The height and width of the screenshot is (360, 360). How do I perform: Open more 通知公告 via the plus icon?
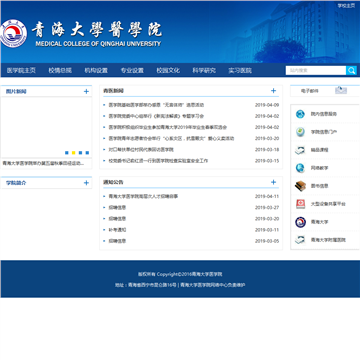(273, 182)
